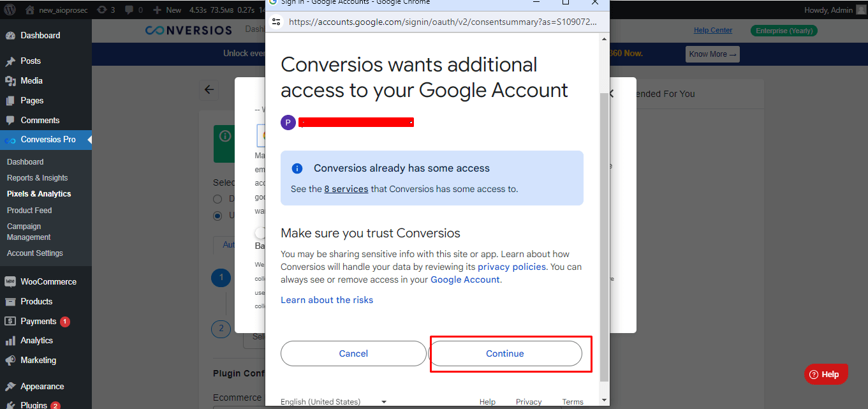
Task: Click the Google accounts URL address bar
Action: (x=442, y=22)
